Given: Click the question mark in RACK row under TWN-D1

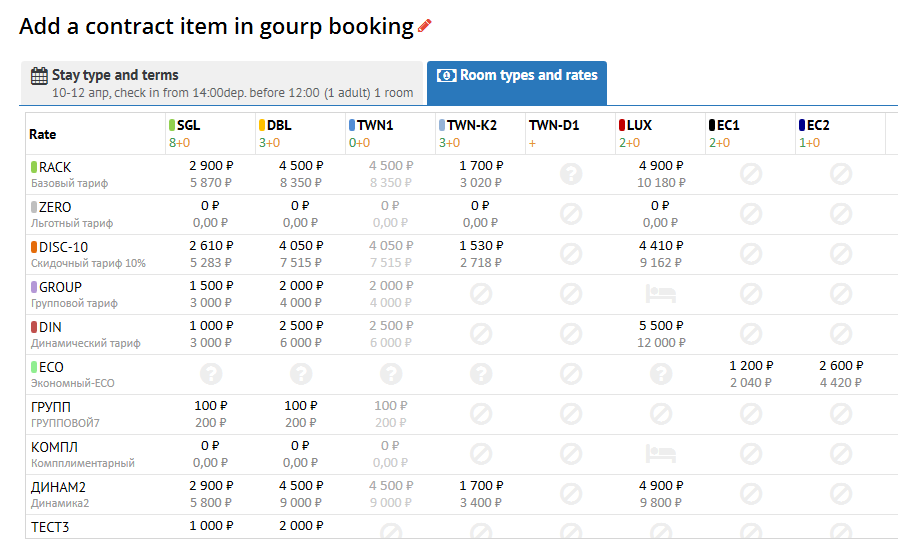Looking at the screenshot, I should pyautogui.click(x=571, y=174).
